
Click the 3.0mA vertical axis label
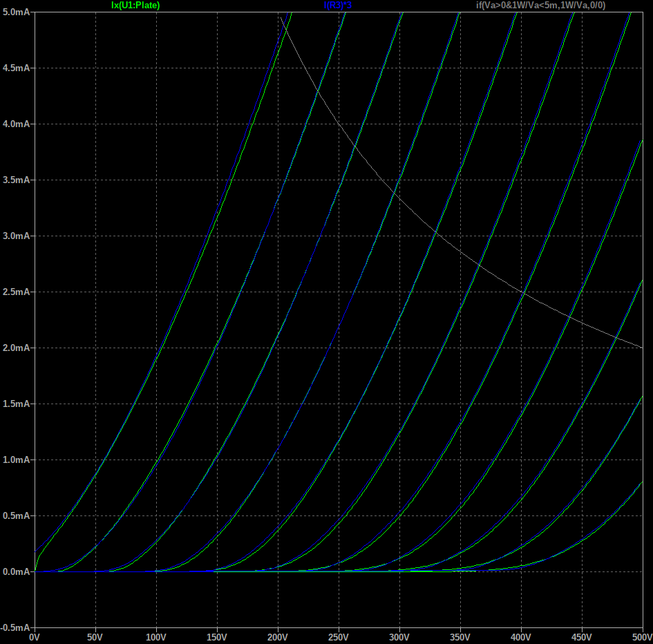pos(17,236)
